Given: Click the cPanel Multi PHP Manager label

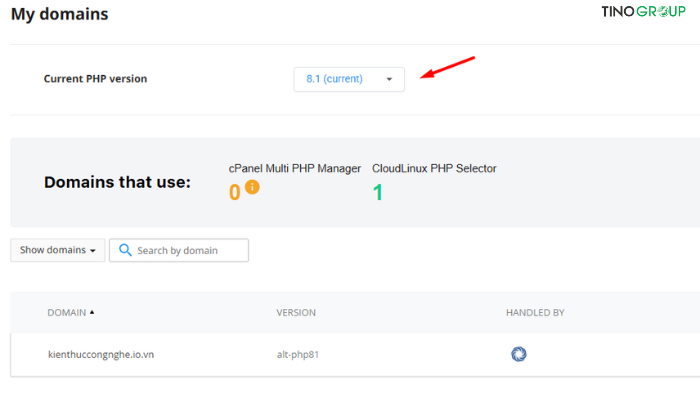Looking at the screenshot, I should click(295, 168).
